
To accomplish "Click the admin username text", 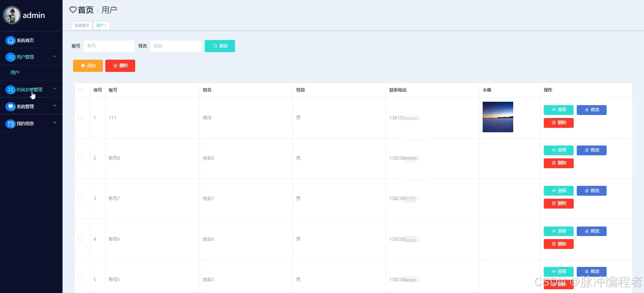I will [x=34, y=15].
